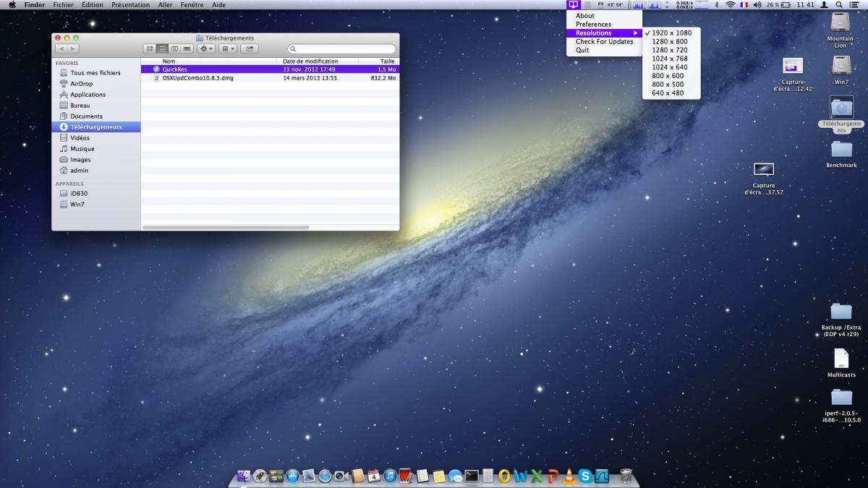
Task: Open VLC from the Dock
Action: pos(569,476)
